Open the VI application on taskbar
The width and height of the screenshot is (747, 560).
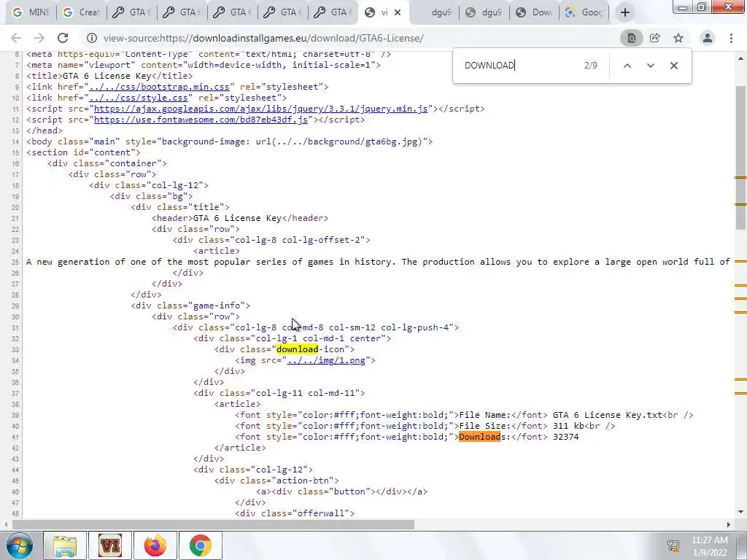click(110, 545)
